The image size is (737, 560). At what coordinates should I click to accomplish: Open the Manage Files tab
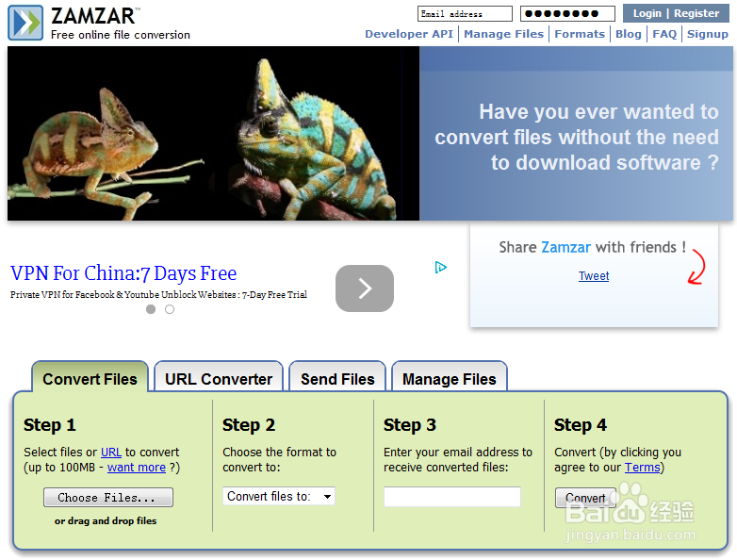[450, 378]
